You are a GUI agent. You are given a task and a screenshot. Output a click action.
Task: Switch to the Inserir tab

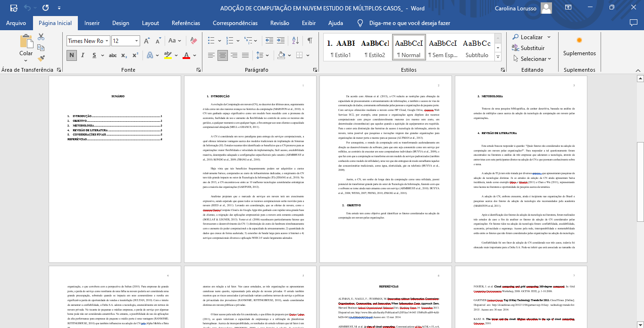click(92, 23)
